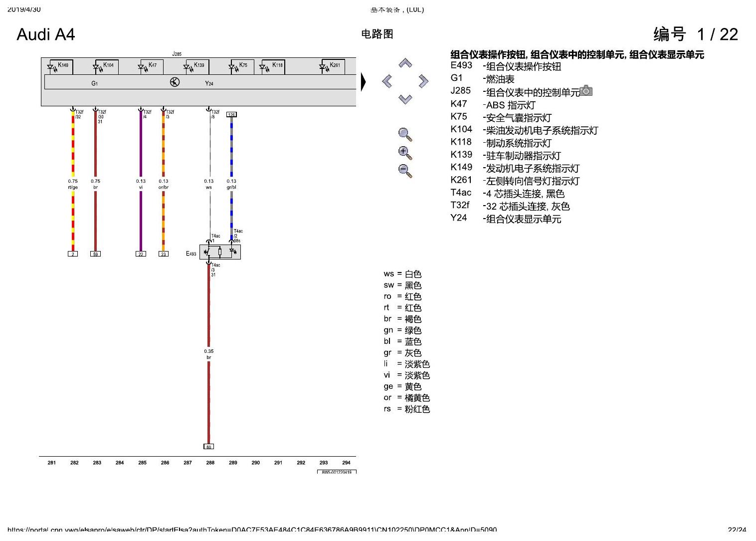Click the plain magnifier reset-zoom icon
The width and height of the screenshot is (756, 541).
[x=405, y=135]
